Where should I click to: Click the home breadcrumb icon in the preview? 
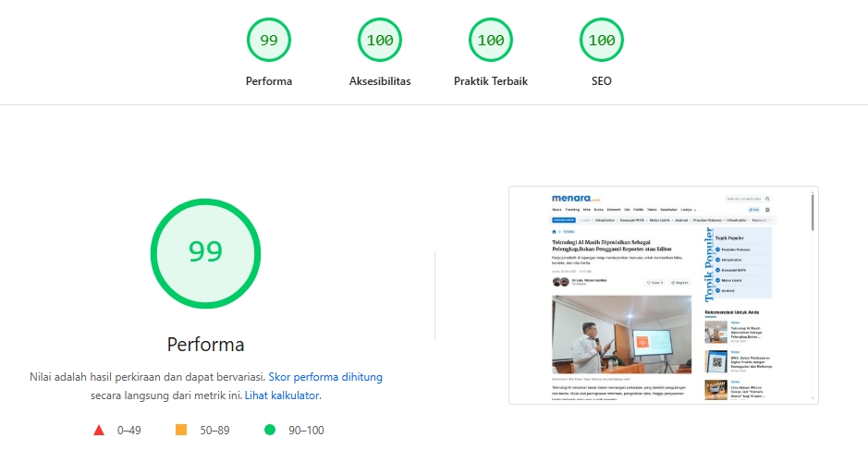click(x=554, y=232)
